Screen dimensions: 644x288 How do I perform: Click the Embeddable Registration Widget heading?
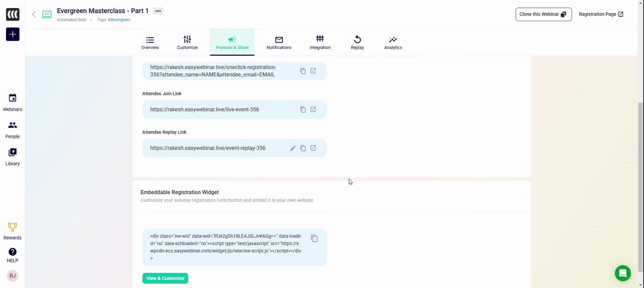(x=180, y=192)
